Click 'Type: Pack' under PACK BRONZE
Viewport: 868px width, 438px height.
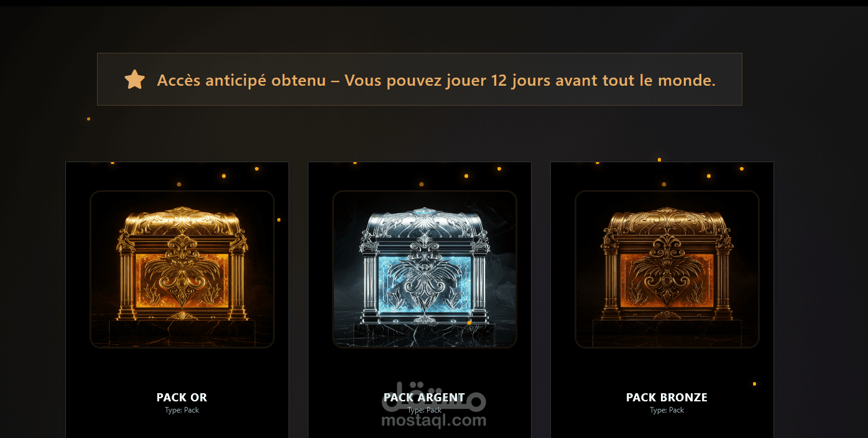pos(667,410)
